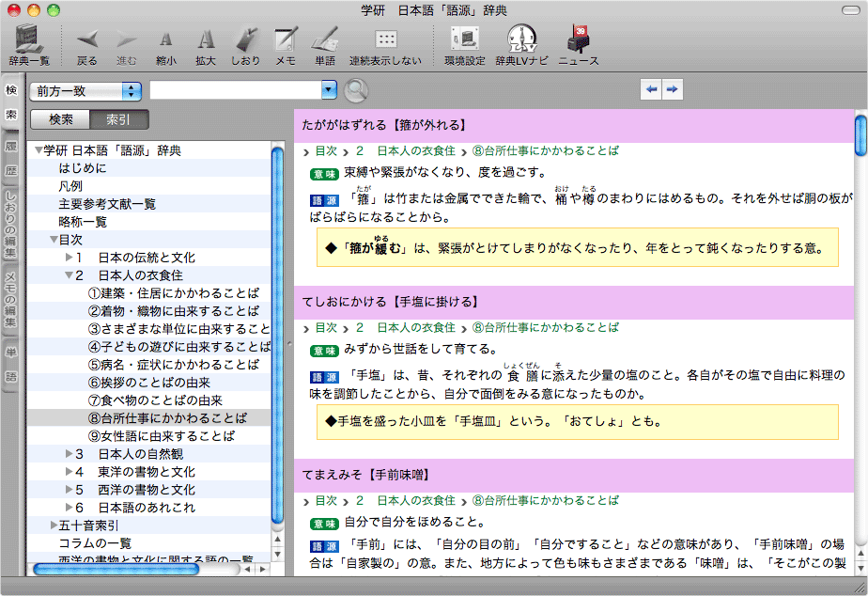Screen dimensions: 868x596
Task: Expand chapter 3 日本人の自然観
Action: pos(70,454)
